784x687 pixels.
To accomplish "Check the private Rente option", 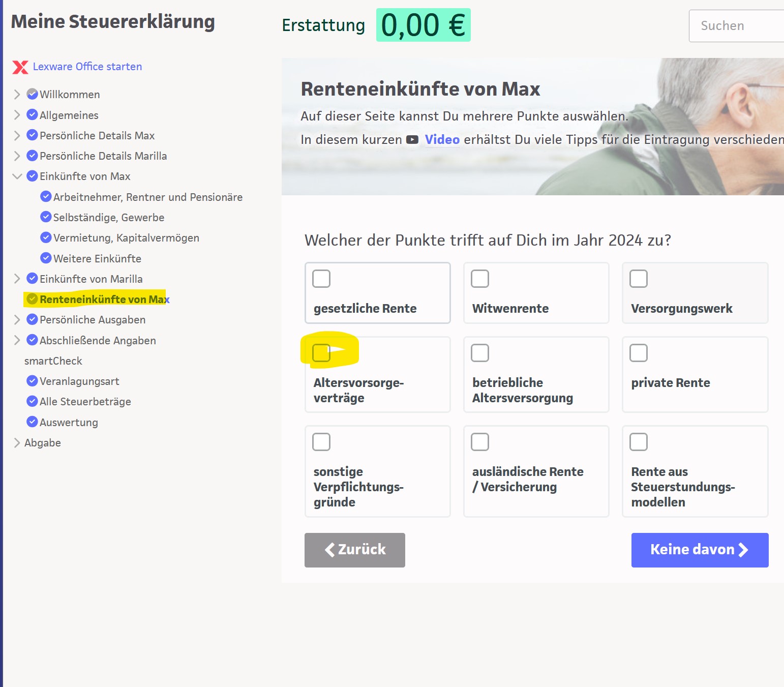I will 639,353.
